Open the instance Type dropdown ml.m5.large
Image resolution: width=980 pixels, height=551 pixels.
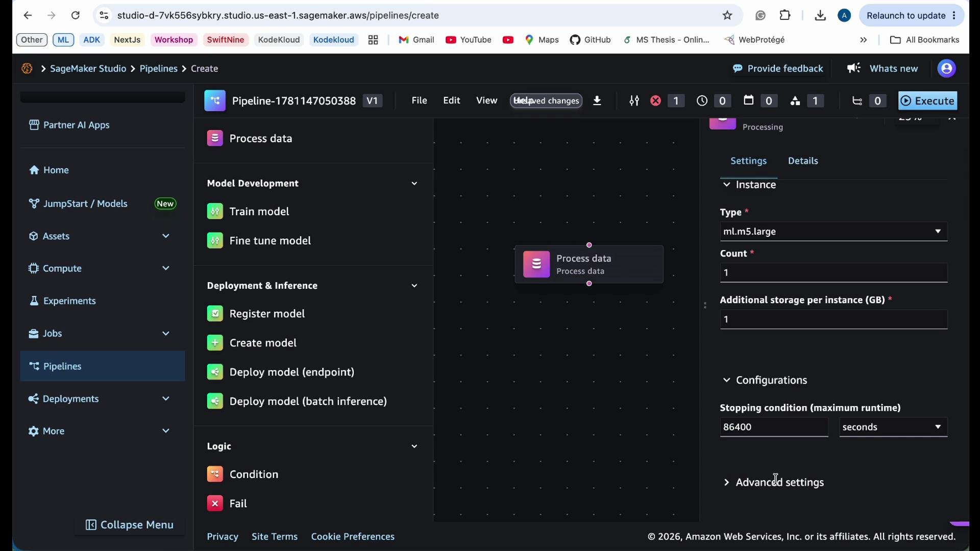click(x=834, y=232)
